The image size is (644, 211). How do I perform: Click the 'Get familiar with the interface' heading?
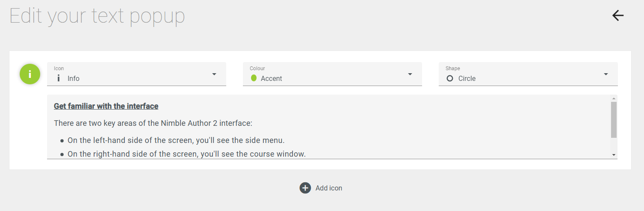click(106, 106)
